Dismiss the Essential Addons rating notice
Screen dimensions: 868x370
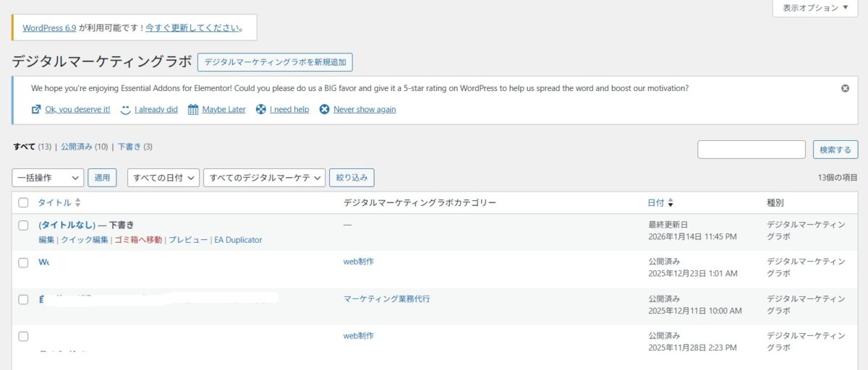845,88
